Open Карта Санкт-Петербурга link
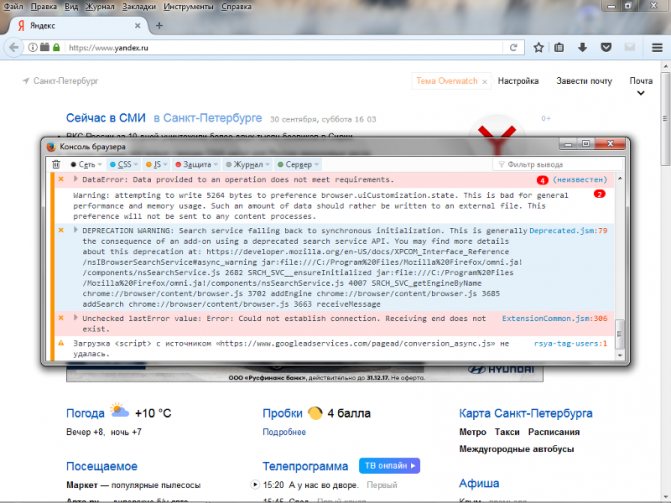 pyautogui.click(x=526, y=413)
